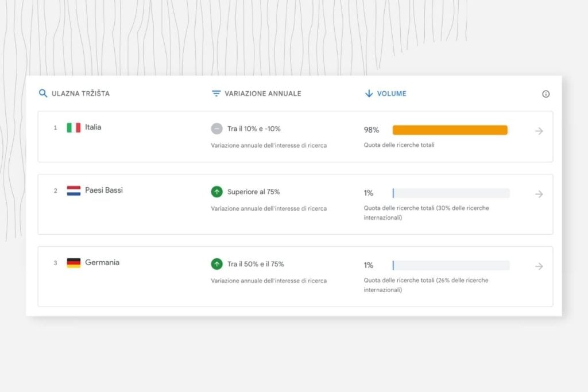Click the orange 98% volume bar for Italia
The height and width of the screenshot is (392, 588).
coord(450,130)
